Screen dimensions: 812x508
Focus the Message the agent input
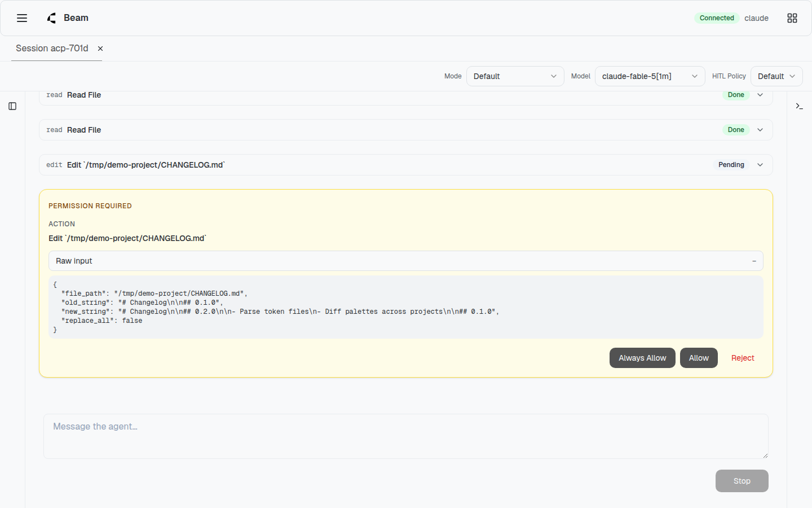(406, 436)
